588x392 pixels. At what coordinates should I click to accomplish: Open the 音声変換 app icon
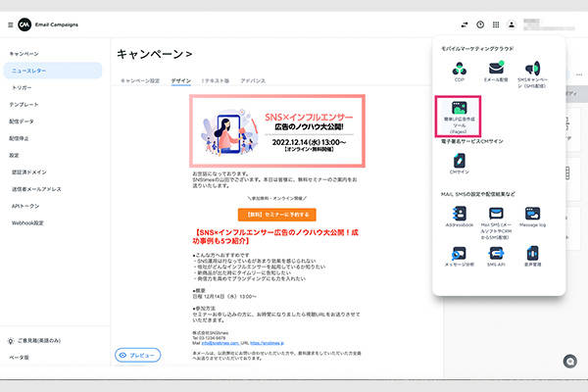534,257
